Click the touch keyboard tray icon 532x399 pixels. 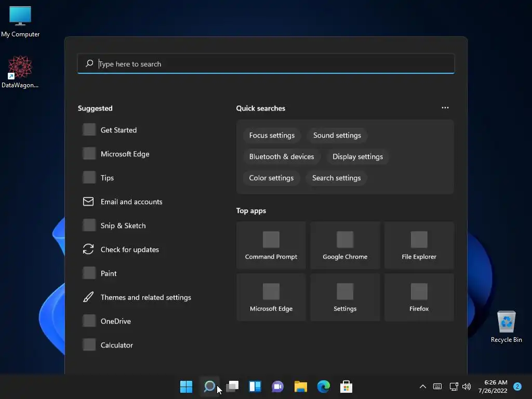(437, 387)
